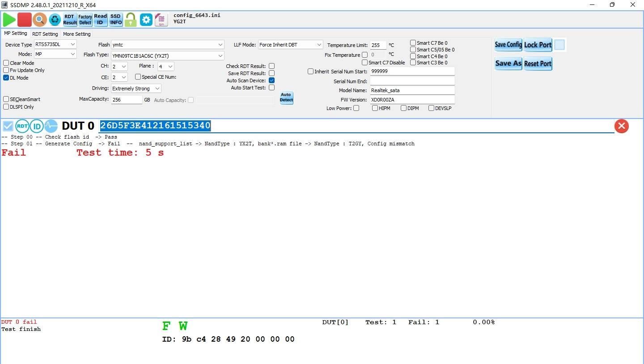
Task: Click the Model Name field
Action: click(412, 90)
